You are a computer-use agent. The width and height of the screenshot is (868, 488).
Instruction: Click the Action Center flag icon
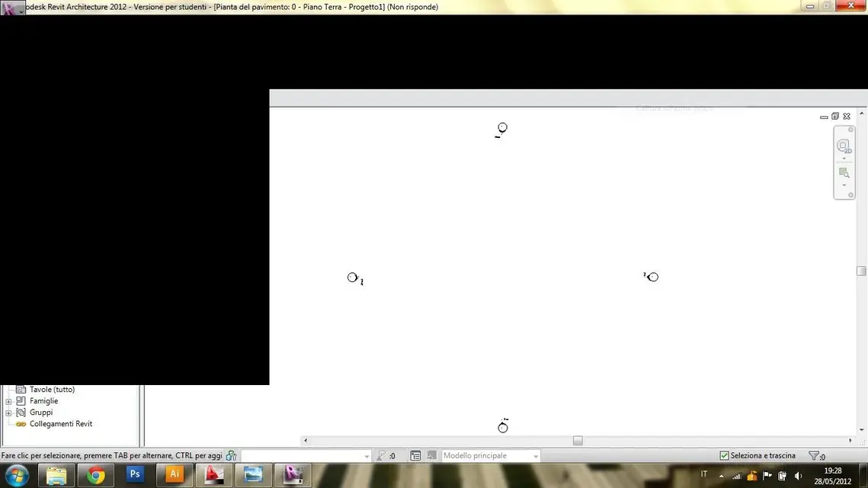coord(767,475)
